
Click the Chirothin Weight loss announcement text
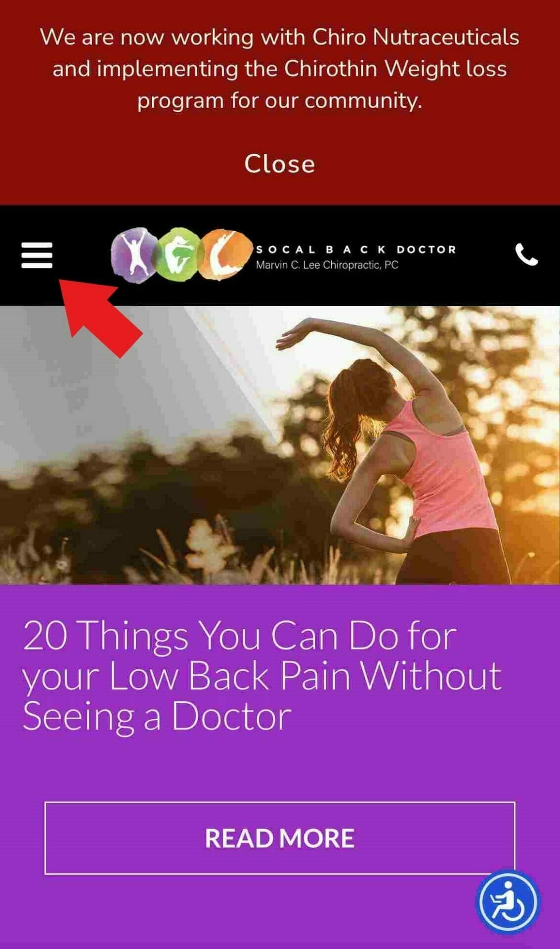coord(280,69)
